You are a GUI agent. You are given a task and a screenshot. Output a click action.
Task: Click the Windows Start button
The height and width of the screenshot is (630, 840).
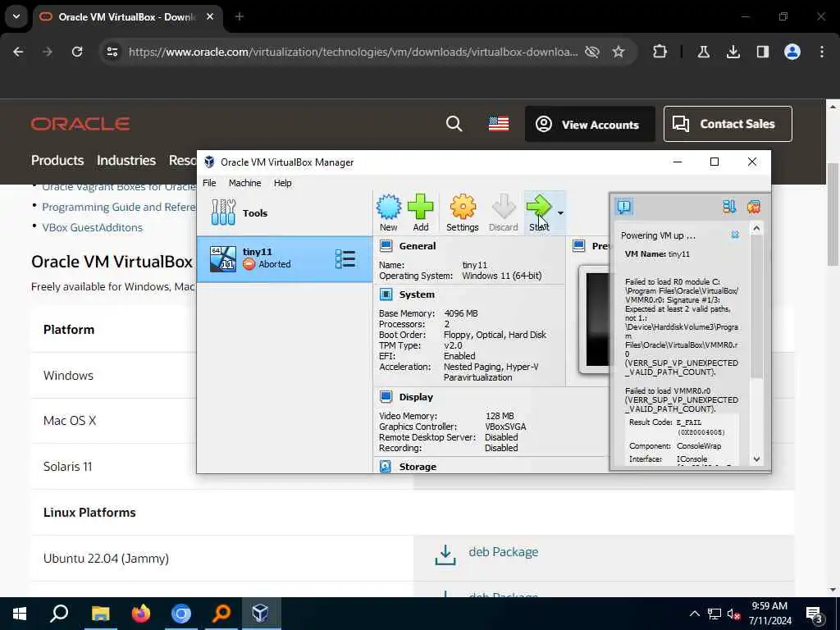click(20, 614)
